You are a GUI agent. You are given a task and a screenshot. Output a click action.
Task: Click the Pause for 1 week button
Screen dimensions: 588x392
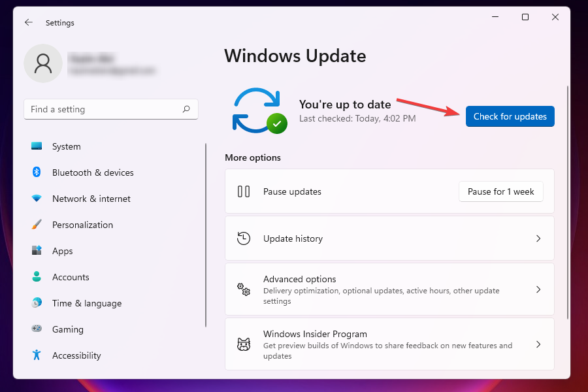click(x=500, y=191)
